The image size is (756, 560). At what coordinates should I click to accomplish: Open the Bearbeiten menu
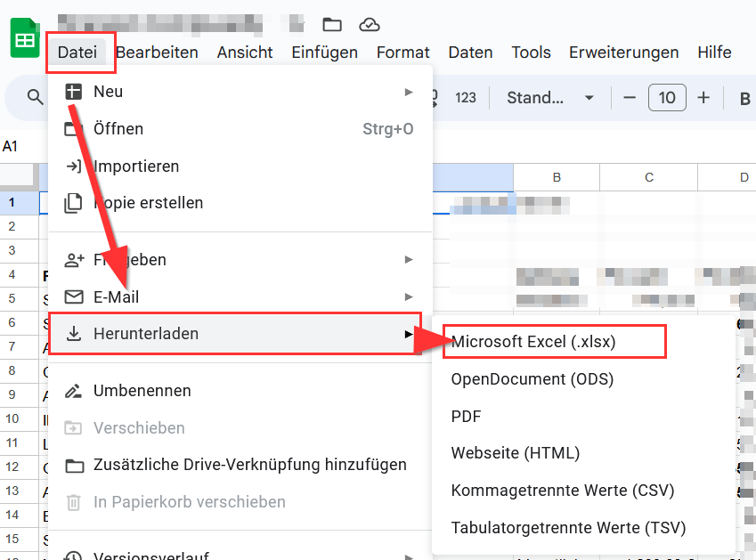pyautogui.click(x=157, y=53)
